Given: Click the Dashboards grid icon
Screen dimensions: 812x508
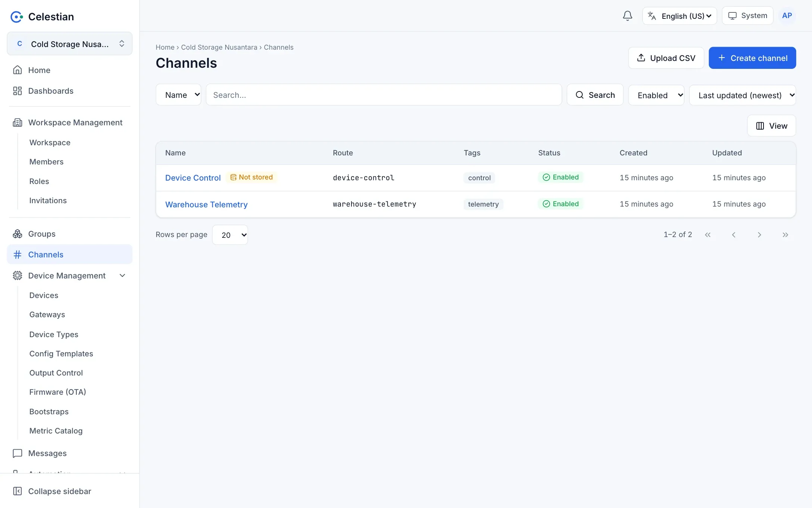Looking at the screenshot, I should click(x=17, y=91).
